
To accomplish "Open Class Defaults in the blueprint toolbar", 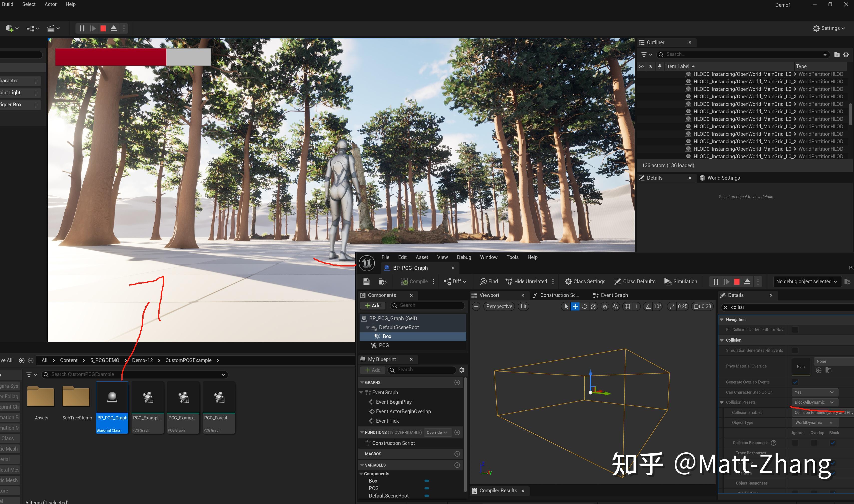I will click(635, 281).
